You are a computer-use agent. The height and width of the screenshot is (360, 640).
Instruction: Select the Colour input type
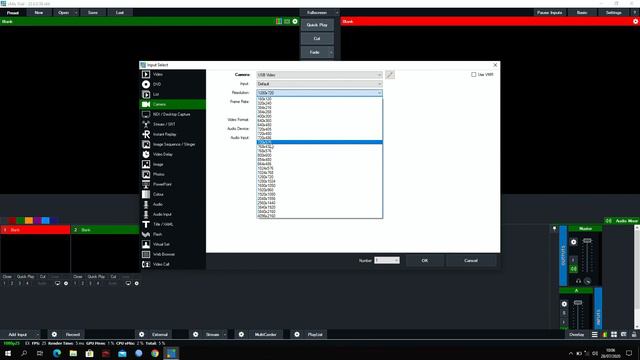tap(172, 194)
